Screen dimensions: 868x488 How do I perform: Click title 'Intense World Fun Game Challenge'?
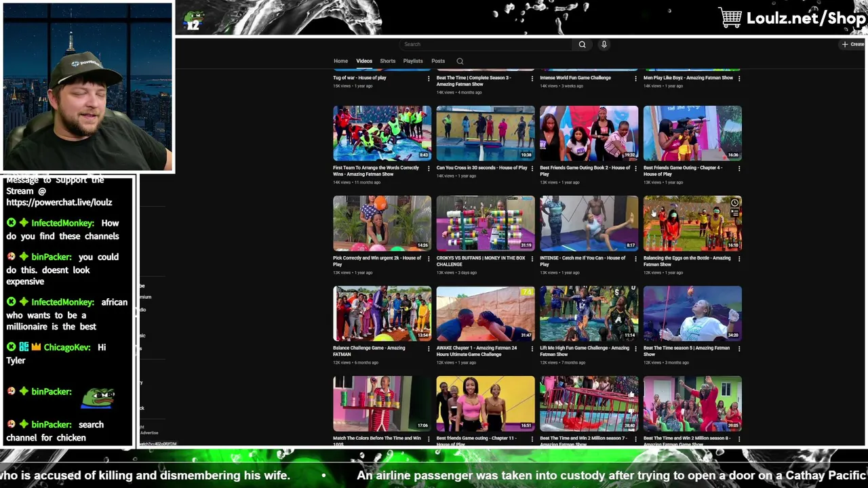click(575, 78)
